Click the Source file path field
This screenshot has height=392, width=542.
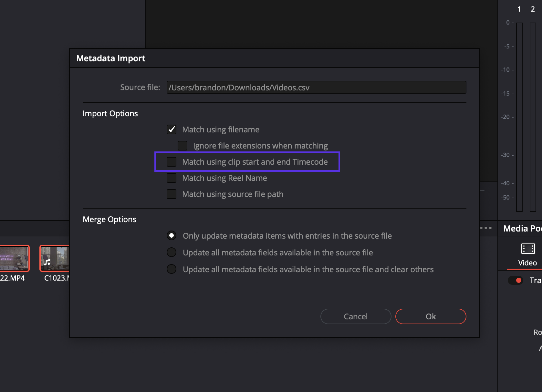pos(316,88)
